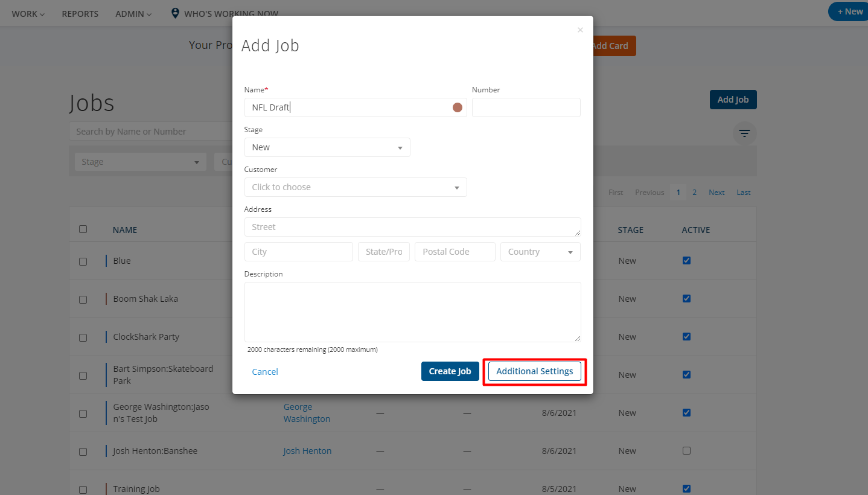Open WHO'S WORKING NOW

[231, 13]
